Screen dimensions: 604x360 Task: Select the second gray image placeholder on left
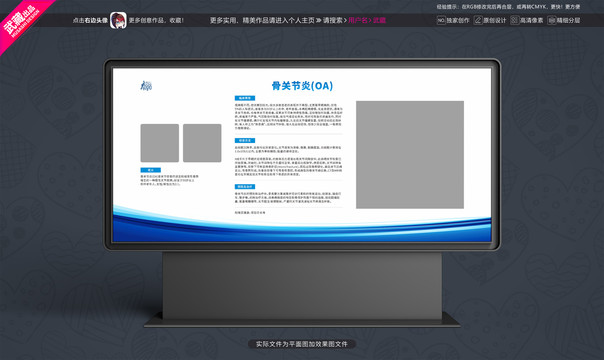click(x=202, y=143)
